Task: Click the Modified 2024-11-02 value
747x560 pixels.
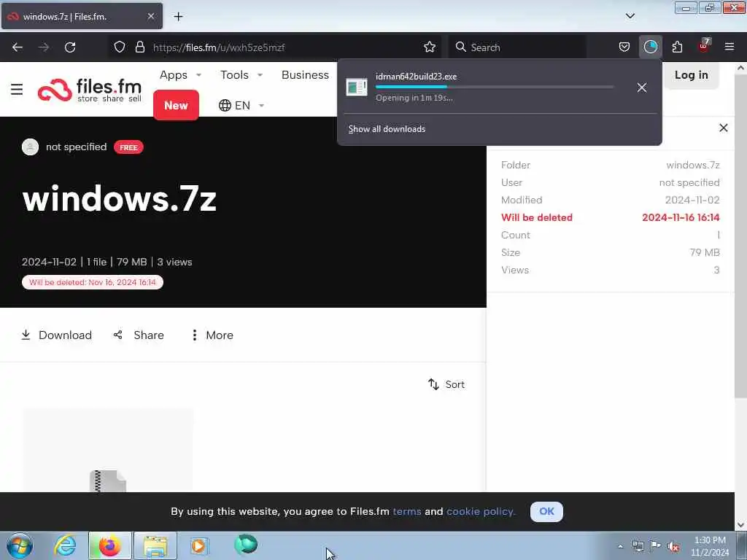Action: point(692,200)
